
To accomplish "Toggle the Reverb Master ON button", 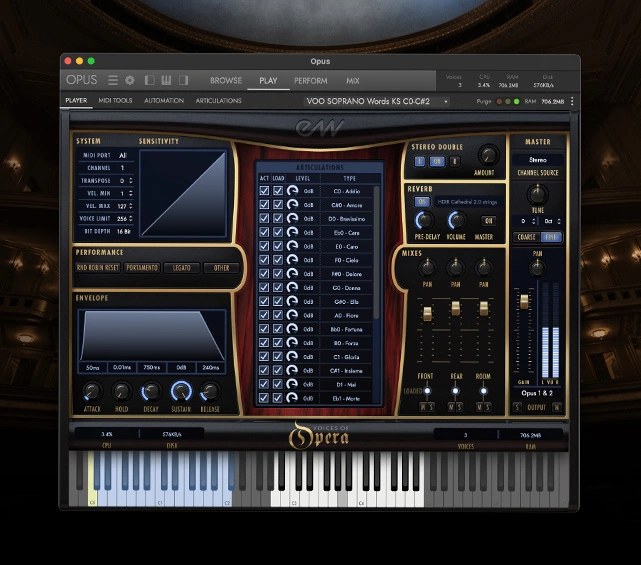I will [488, 221].
